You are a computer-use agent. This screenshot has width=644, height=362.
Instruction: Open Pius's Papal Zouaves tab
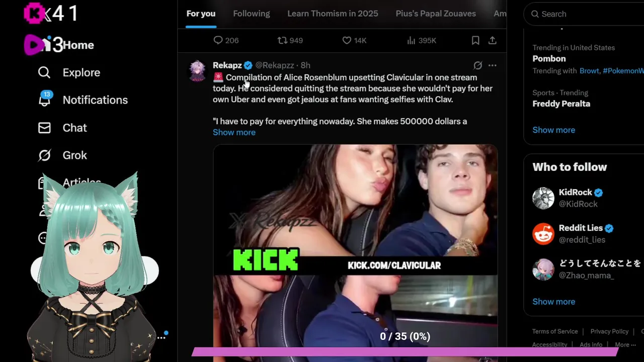(436, 14)
